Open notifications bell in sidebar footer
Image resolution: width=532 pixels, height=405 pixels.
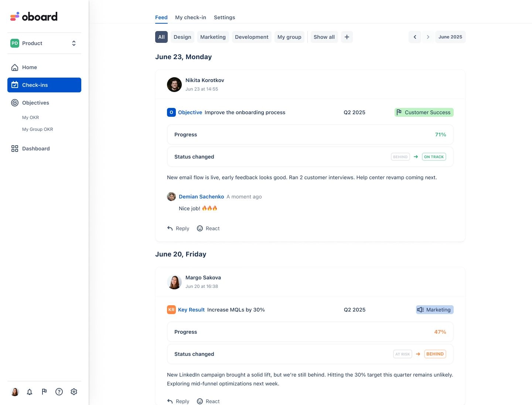tap(30, 392)
